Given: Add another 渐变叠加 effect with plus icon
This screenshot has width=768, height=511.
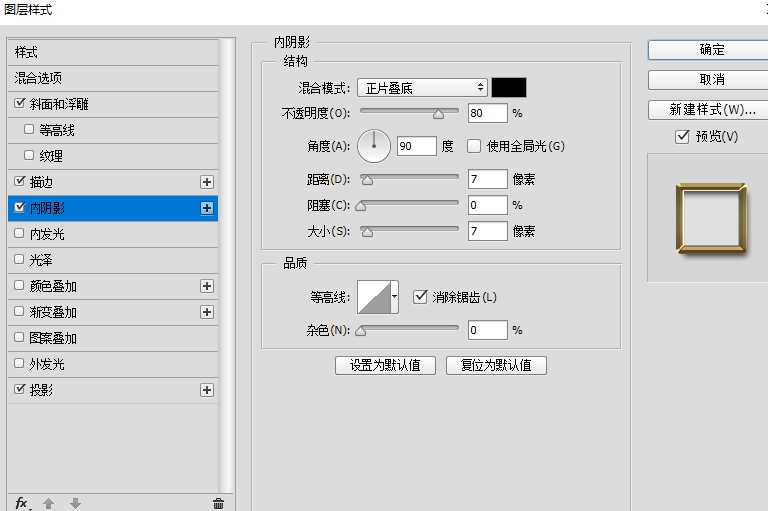Looking at the screenshot, I should click(207, 312).
